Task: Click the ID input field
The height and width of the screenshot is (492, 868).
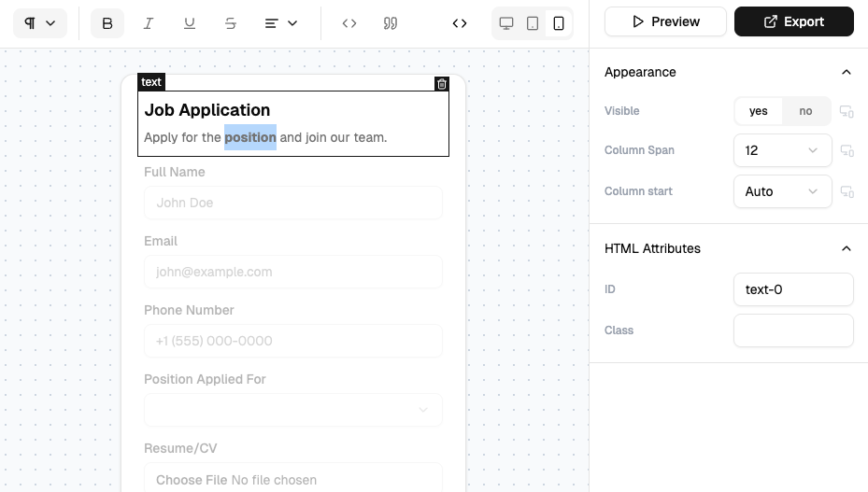Action: pos(793,289)
